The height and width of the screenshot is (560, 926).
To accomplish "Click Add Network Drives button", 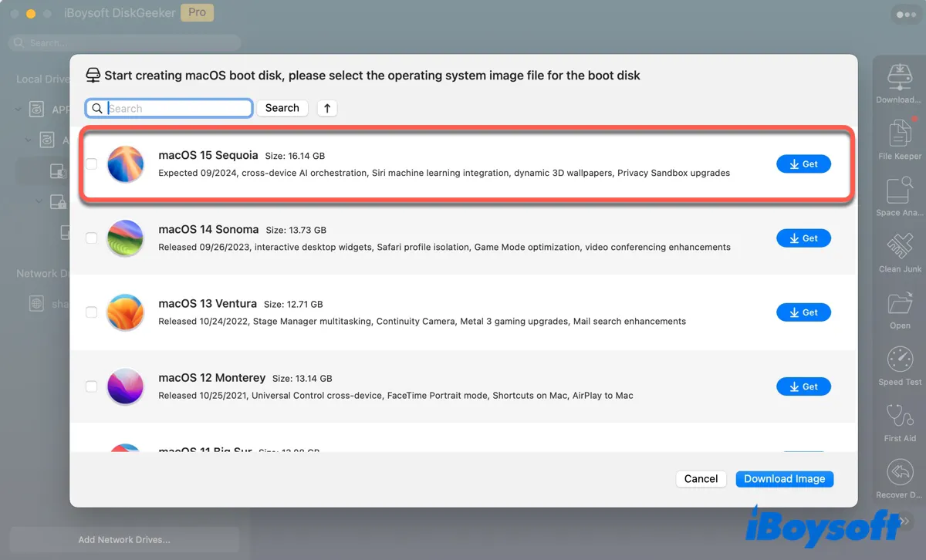I will pos(124,540).
